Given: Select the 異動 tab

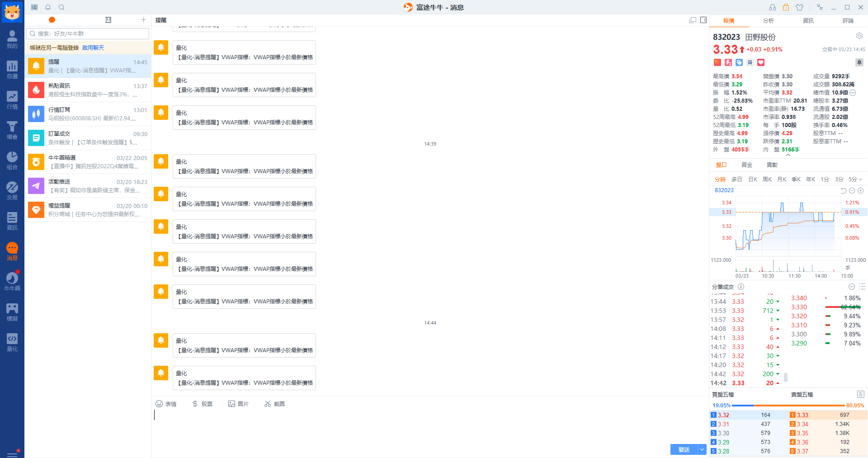Looking at the screenshot, I should click(772, 165).
